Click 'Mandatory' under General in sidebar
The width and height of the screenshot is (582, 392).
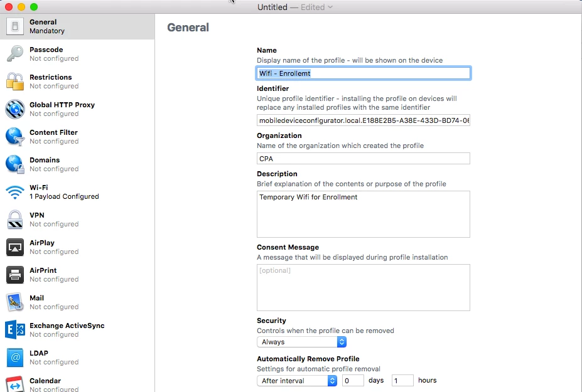47,31
